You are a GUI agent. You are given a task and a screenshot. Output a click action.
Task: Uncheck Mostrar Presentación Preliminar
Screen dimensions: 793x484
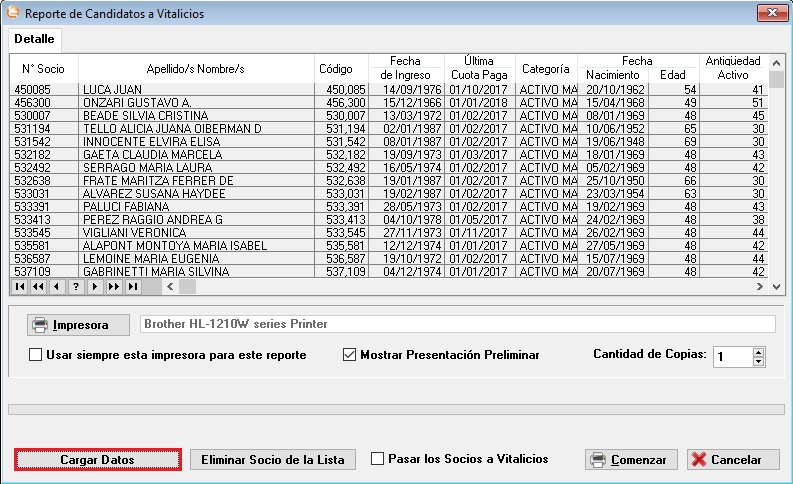[x=350, y=355]
